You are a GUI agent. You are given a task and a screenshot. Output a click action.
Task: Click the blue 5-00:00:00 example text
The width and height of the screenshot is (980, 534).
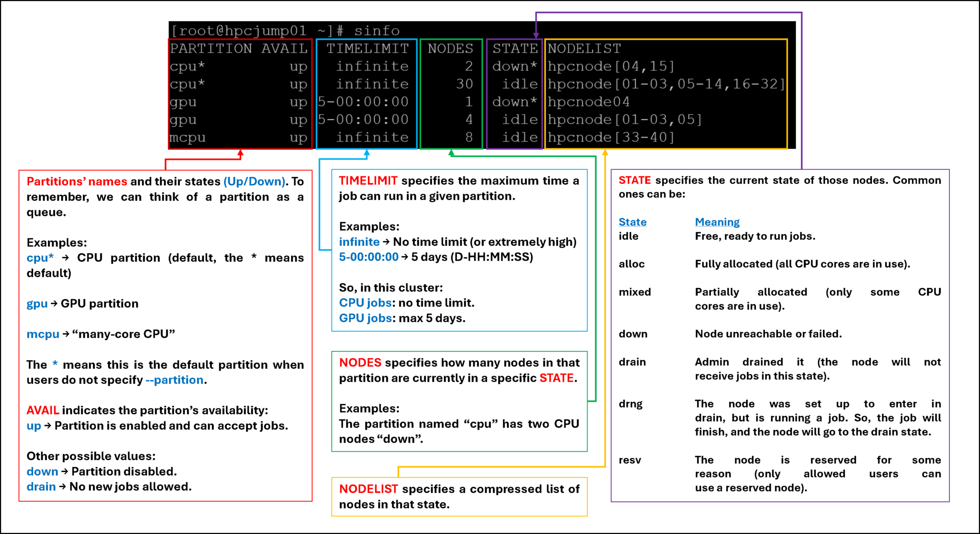click(368, 257)
